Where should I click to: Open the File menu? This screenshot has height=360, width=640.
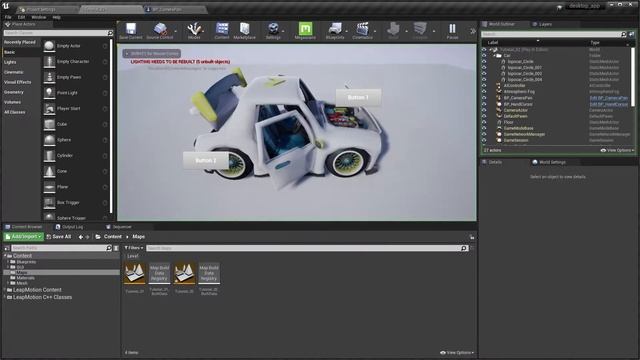click(8, 17)
